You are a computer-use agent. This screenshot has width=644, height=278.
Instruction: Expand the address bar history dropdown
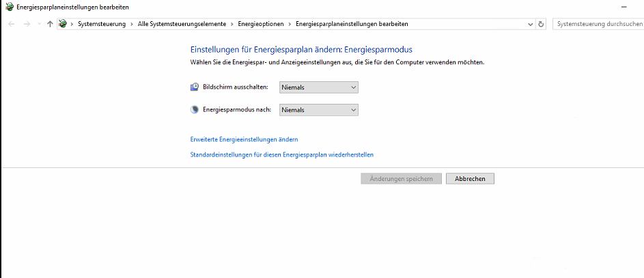point(531,24)
